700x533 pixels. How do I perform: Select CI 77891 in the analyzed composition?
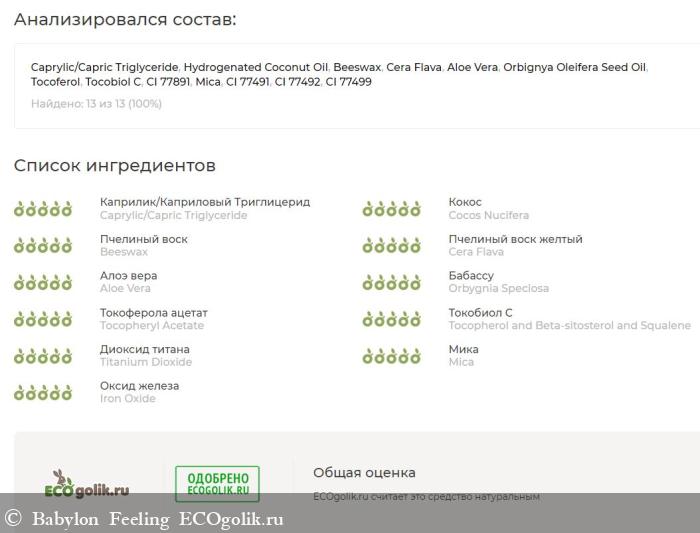tap(167, 82)
